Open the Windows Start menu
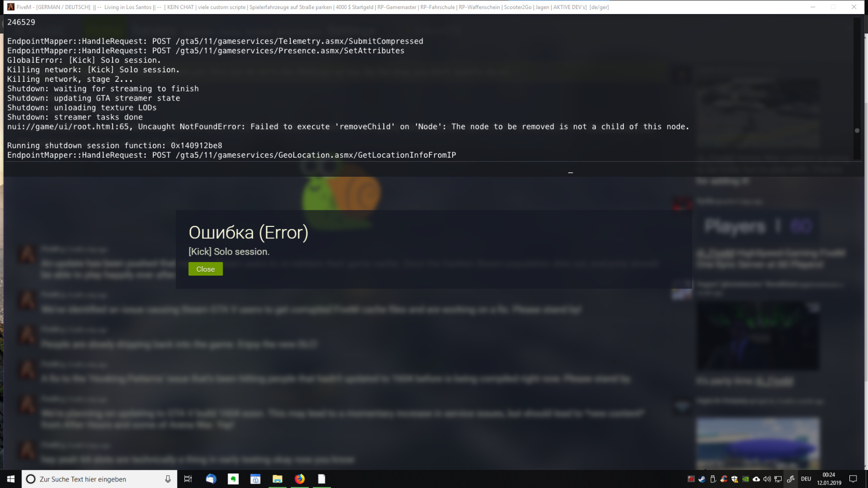This screenshot has width=868, height=488. [11, 479]
